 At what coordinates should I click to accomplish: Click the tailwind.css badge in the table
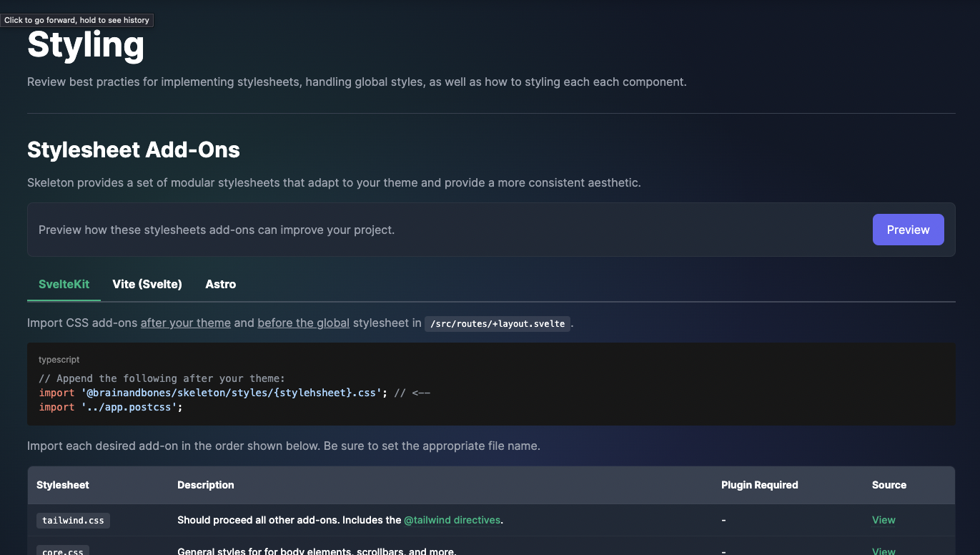point(73,520)
